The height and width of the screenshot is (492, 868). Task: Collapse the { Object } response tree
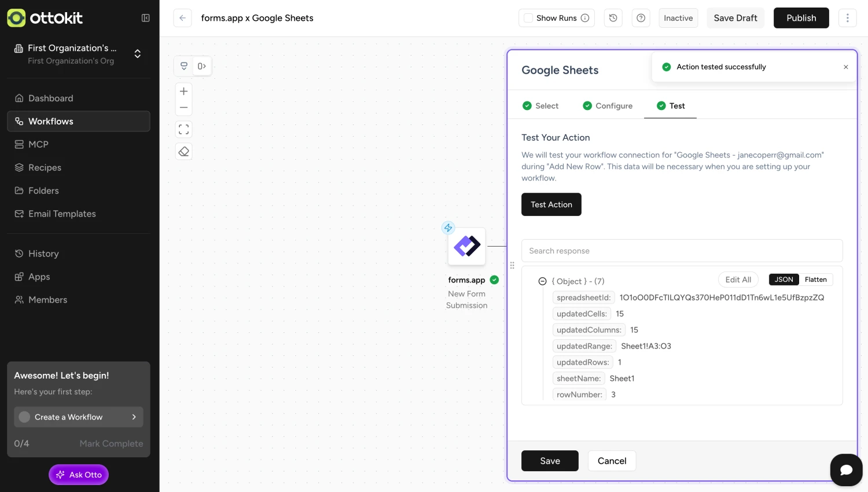point(543,281)
